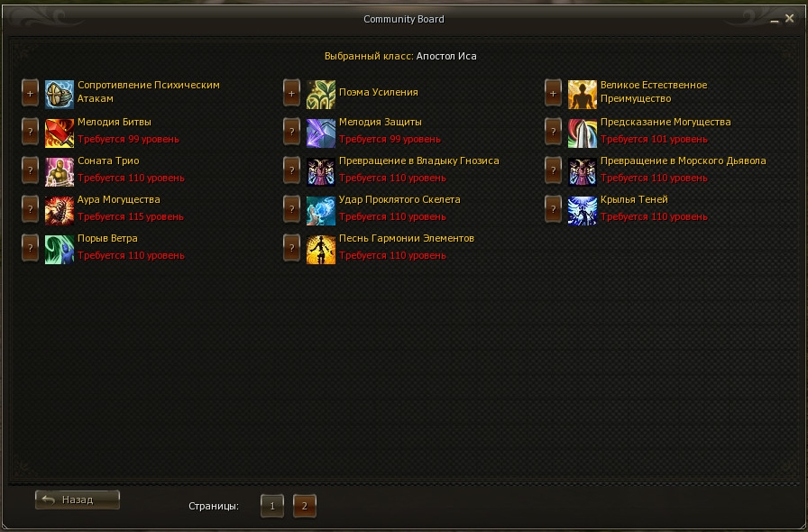Open question mark for Удар Проклятого Скелета
This screenshot has width=808, height=532.
pyautogui.click(x=291, y=209)
